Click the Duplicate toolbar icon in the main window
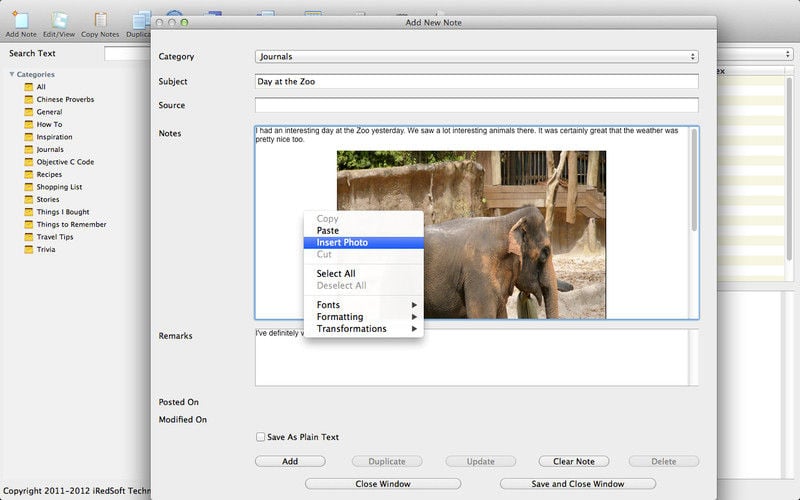The image size is (800, 500). coord(141,20)
